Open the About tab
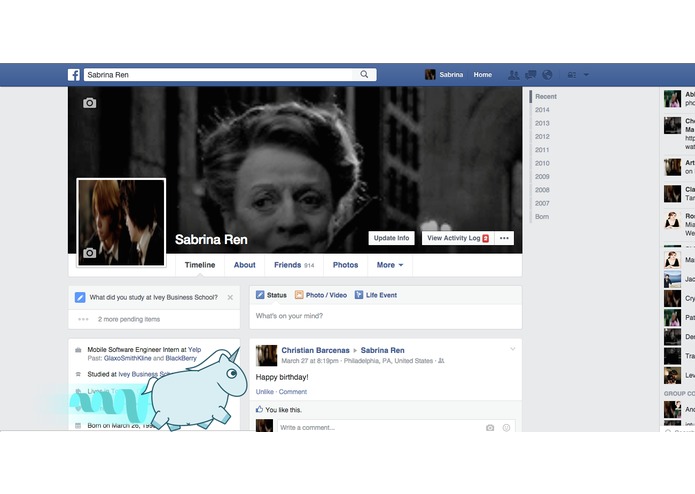Screen dimensions: 695x494 click(x=245, y=265)
